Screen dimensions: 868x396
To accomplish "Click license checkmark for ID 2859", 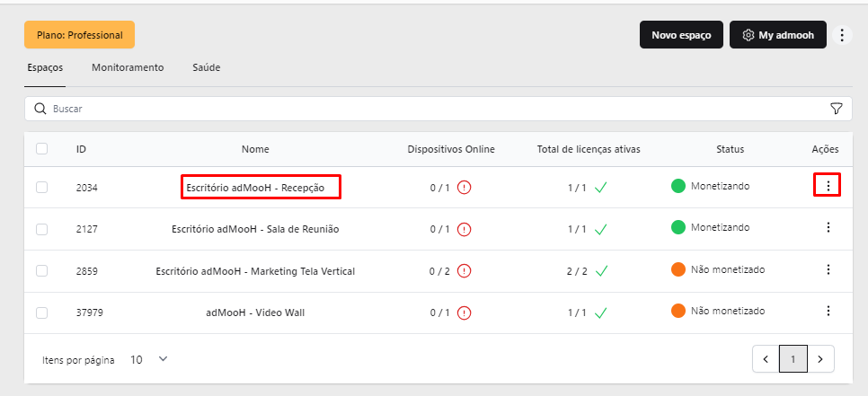I will [x=600, y=271].
